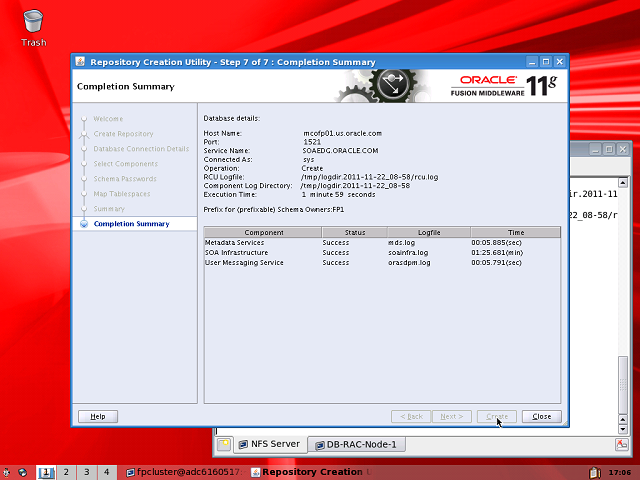Click the Close button in the RCU wizard

pyautogui.click(x=542, y=416)
